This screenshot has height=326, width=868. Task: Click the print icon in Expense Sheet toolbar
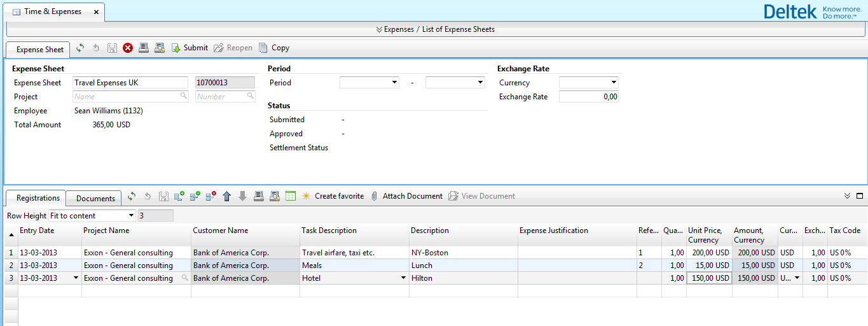coord(144,48)
